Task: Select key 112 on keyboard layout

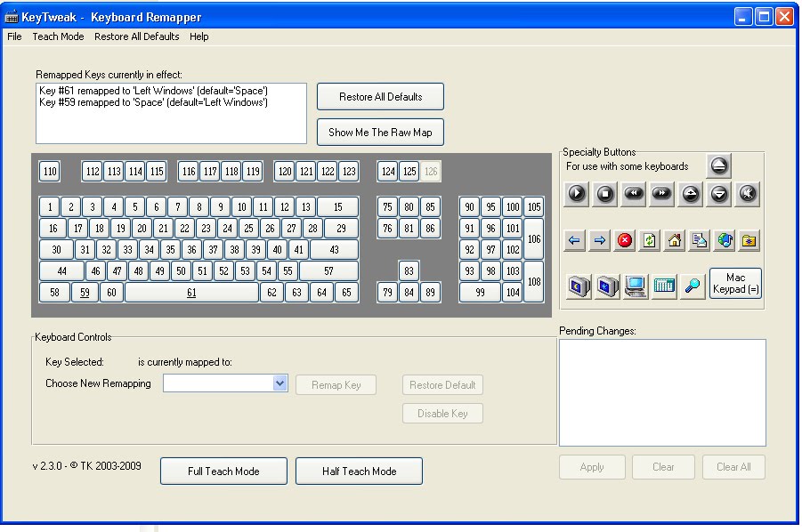Action: point(93,171)
